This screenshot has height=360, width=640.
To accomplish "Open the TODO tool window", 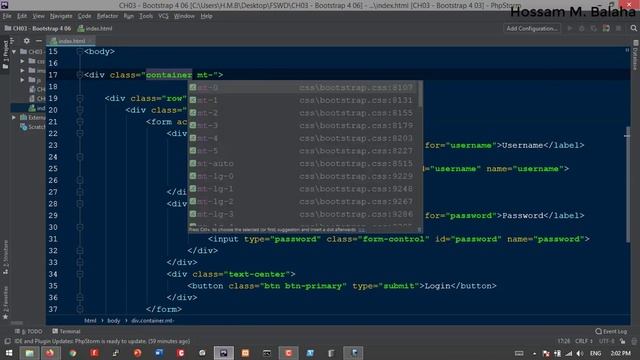I will coord(31,331).
